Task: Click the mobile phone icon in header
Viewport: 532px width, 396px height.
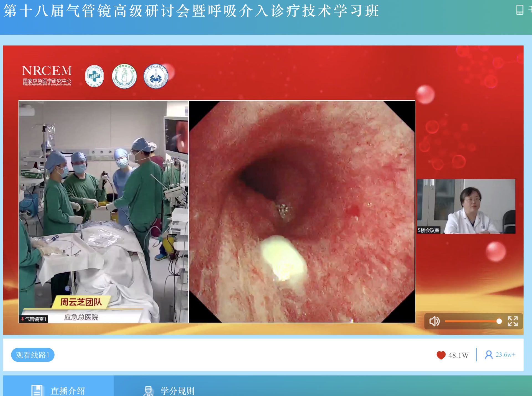Action: coord(520,10)
